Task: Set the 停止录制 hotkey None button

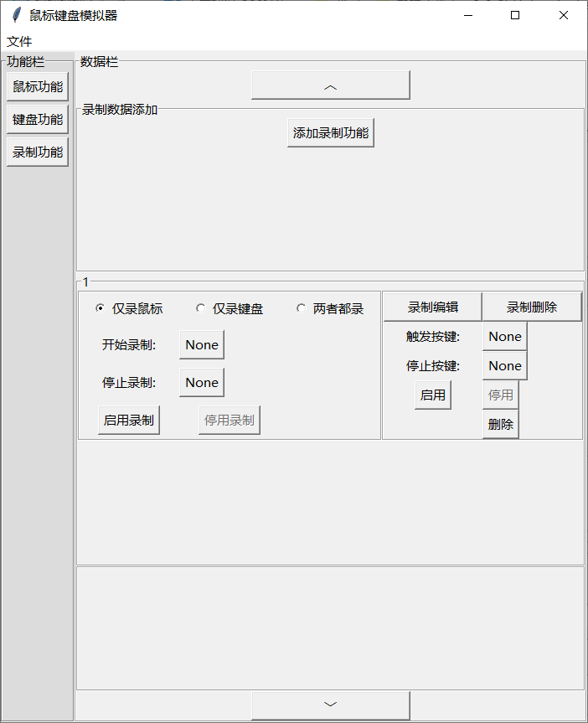Action: point(202,383)
